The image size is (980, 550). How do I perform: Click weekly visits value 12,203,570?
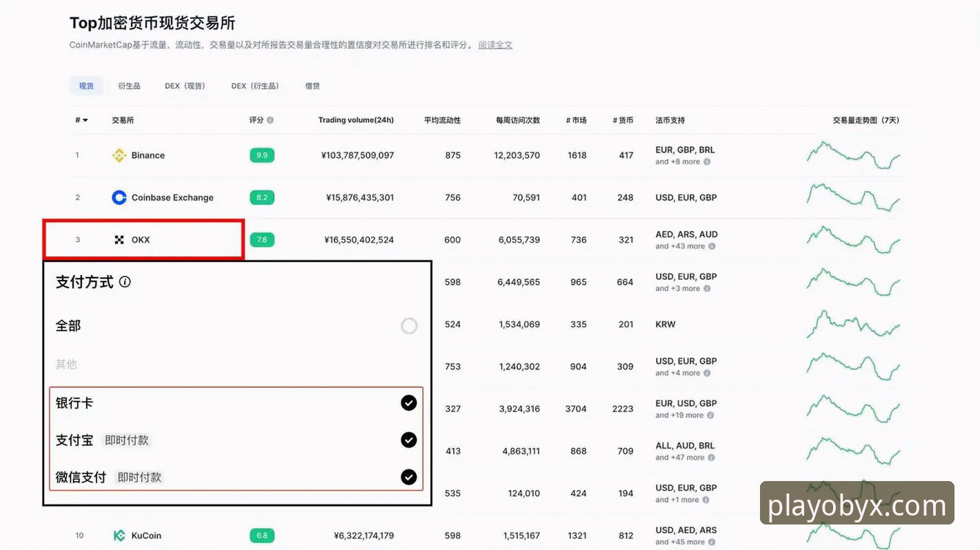click(517, 155)
